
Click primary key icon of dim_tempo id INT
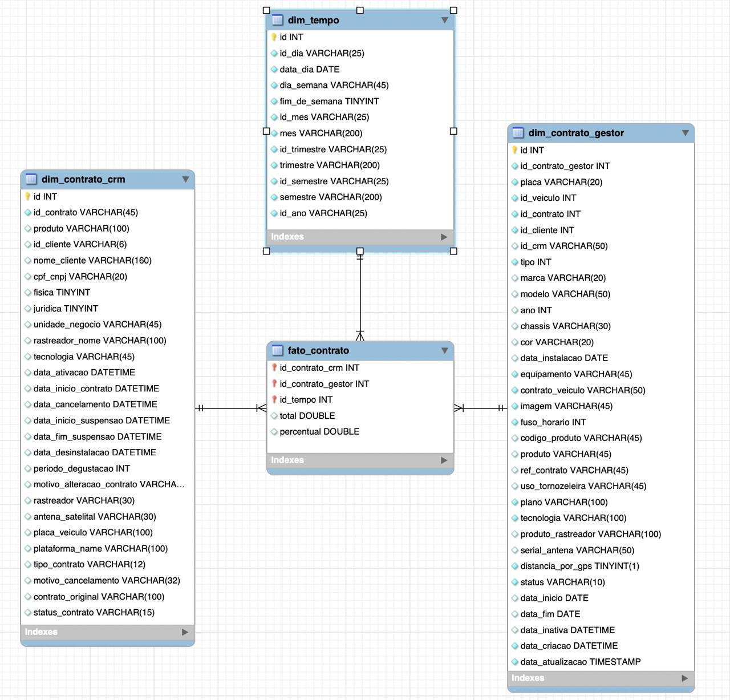pyautogui.click(x=274, y=37)
